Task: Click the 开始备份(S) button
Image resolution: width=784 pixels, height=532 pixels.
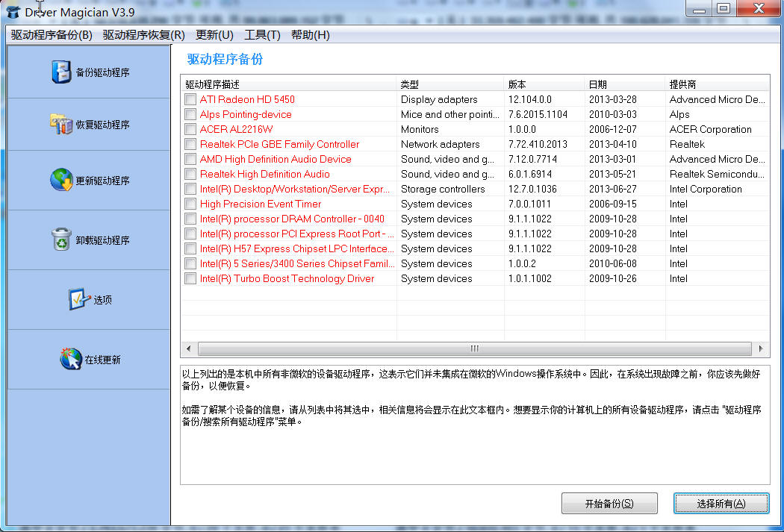Action: coord(609,503)
